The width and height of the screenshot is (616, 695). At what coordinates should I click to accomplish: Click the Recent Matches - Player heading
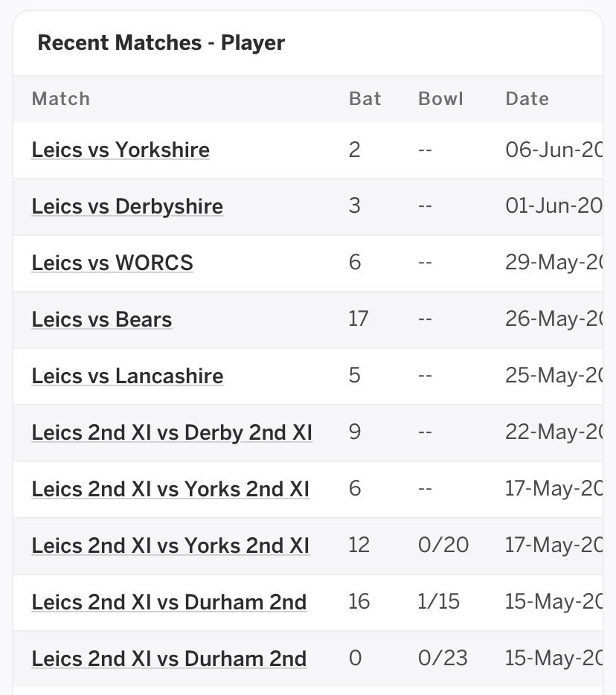coord(161,42)
